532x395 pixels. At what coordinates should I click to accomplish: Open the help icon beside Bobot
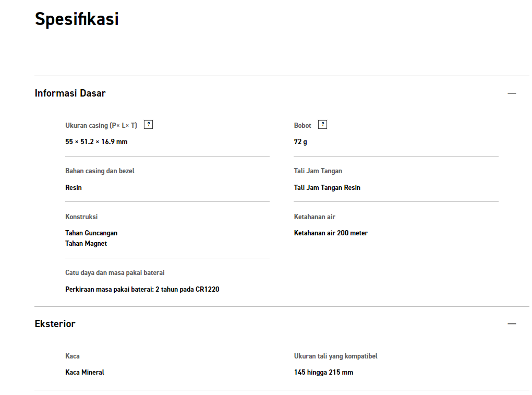pos(323,125)
